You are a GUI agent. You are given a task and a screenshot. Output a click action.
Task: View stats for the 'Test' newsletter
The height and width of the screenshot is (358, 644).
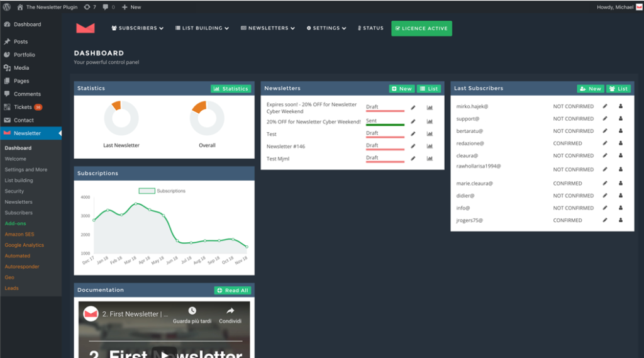(x=430, y=134)
